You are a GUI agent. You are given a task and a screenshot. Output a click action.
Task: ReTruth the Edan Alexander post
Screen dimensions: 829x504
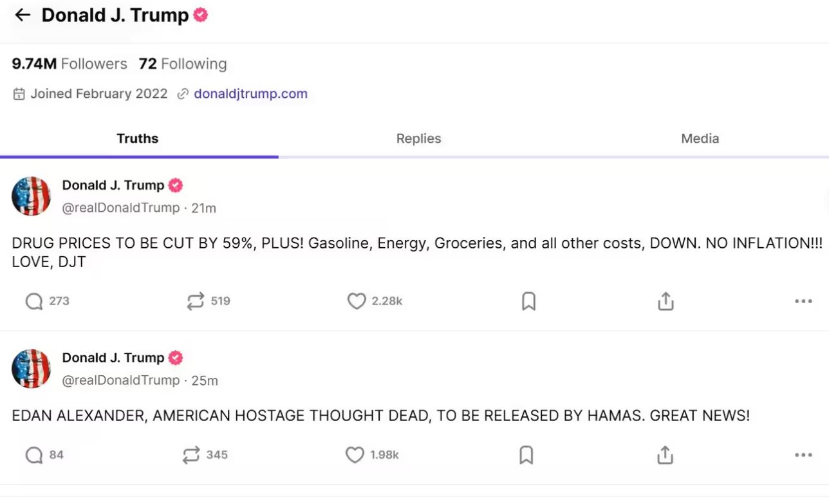[191, 455]
